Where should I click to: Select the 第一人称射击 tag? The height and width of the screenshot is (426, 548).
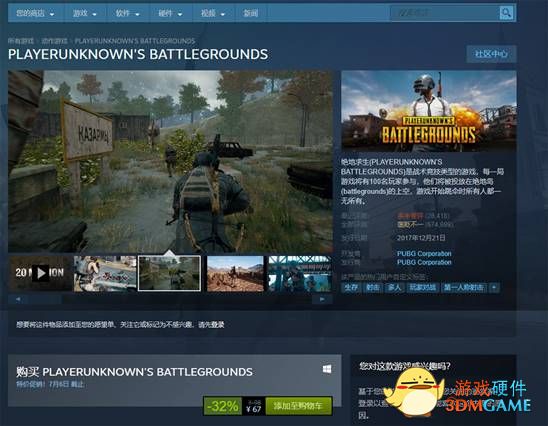click(x=463, y=288)
